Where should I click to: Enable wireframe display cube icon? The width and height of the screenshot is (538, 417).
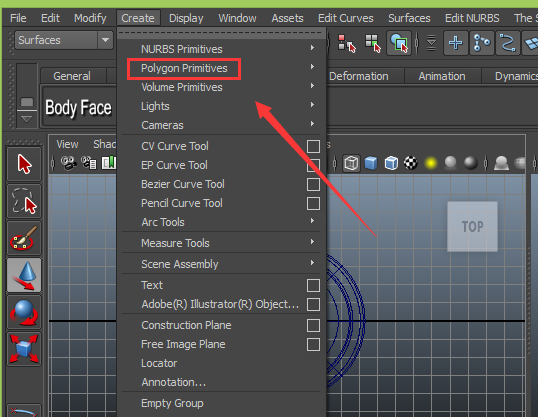(x=351, y=163)
